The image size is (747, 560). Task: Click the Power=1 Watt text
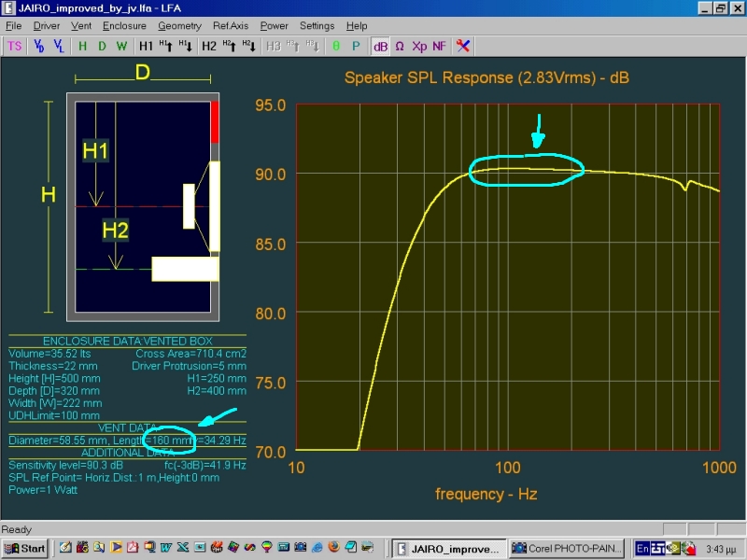[x=43, y=490]
